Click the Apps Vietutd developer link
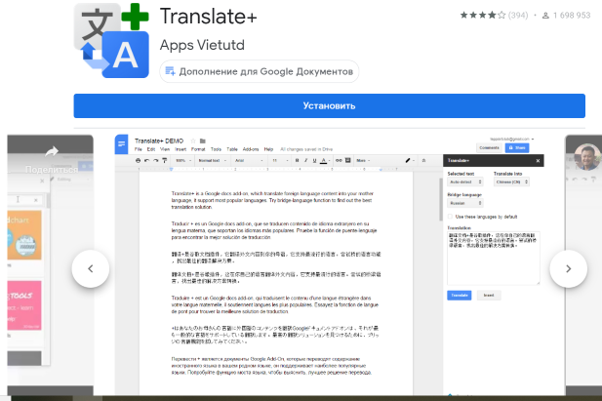This screenshot has width=602, height=401. pyautogui.click(x=202, y=45)
